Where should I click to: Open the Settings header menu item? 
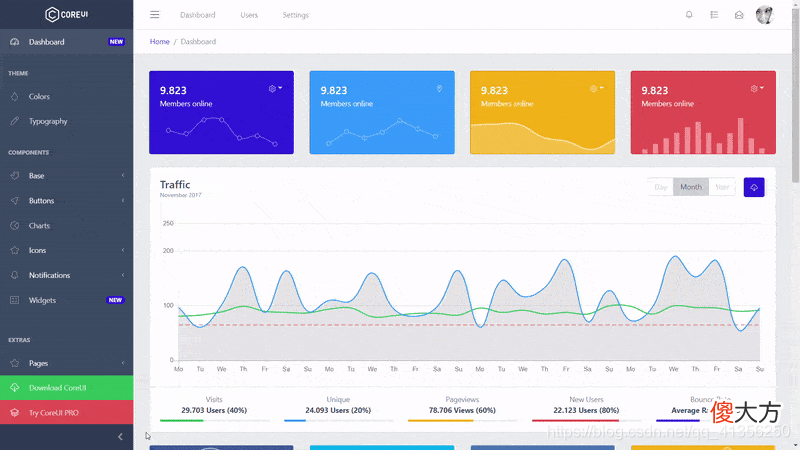[295, 15]
